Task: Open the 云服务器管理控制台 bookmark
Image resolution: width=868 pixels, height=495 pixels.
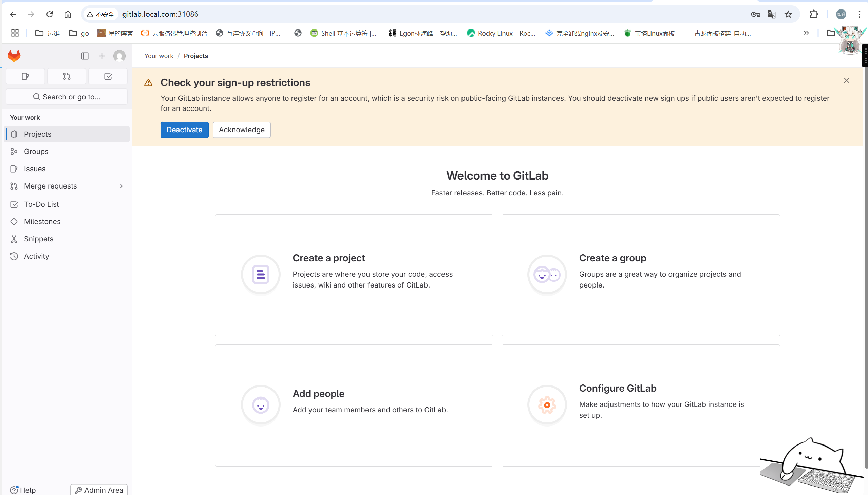Action: [x=174, y=33]
